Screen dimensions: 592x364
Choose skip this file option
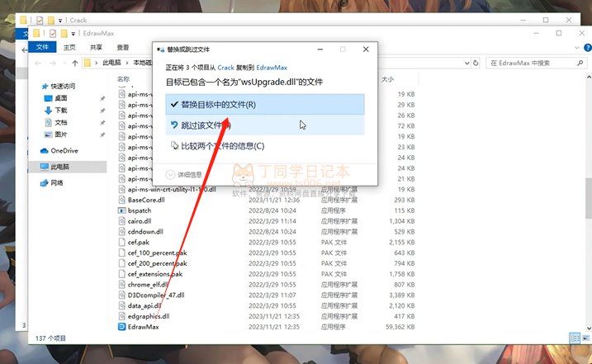(x=265, y=125)
